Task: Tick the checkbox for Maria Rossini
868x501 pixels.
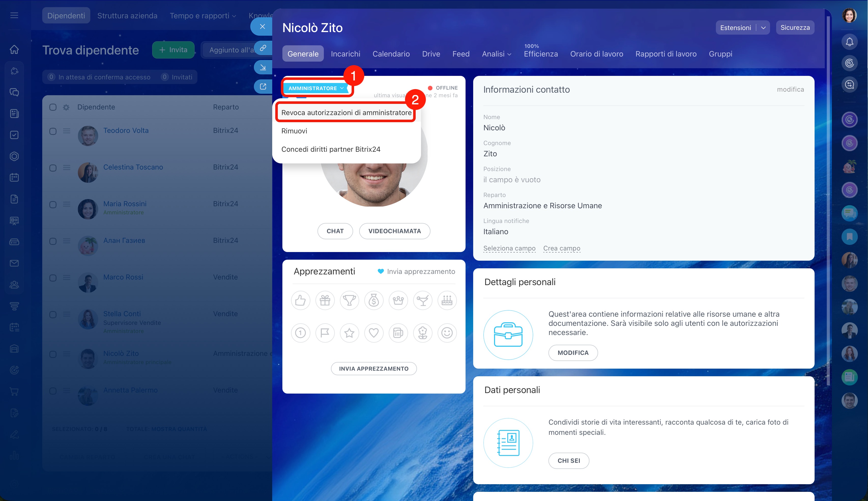Action: click(53, 205)
